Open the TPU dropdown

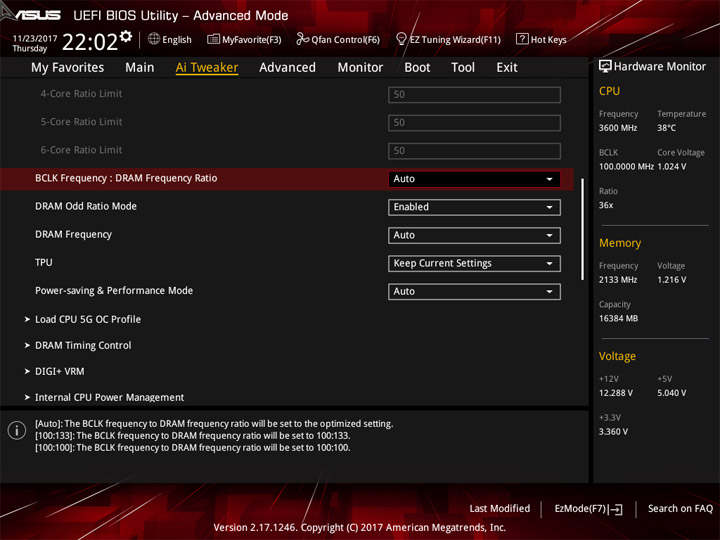pyautogui.click(x=474, y=264)
